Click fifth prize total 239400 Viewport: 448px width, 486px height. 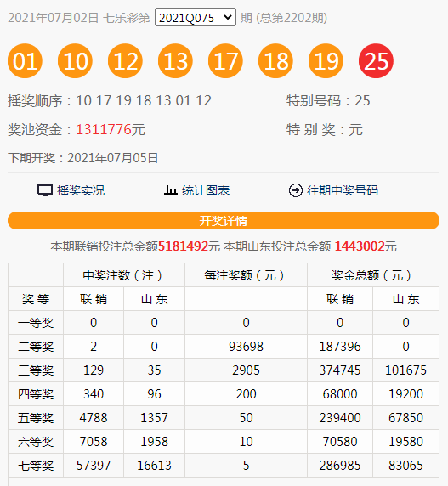click(340, 418)
